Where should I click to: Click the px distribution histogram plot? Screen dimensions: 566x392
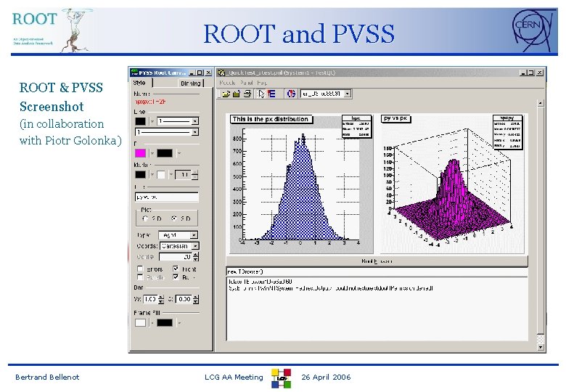[301, 184]
